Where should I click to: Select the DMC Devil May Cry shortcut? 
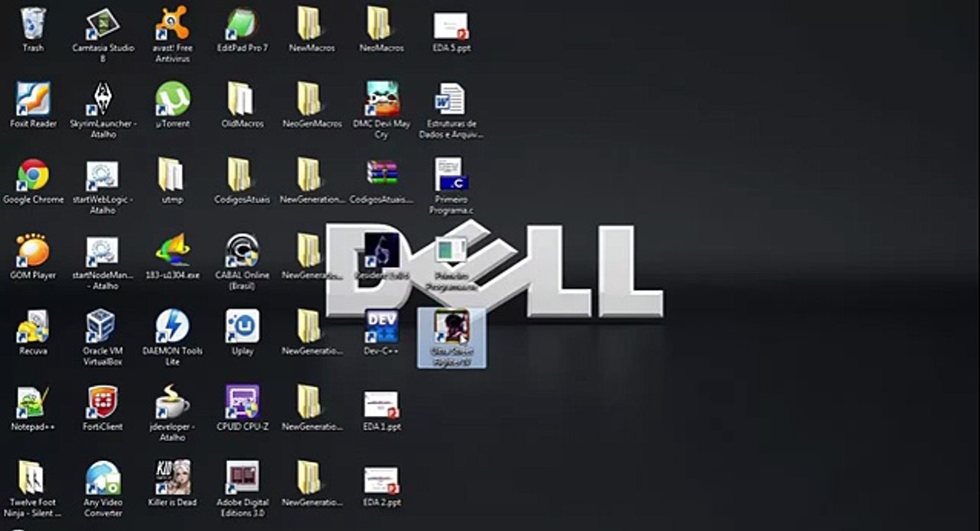tap(381, 111)
